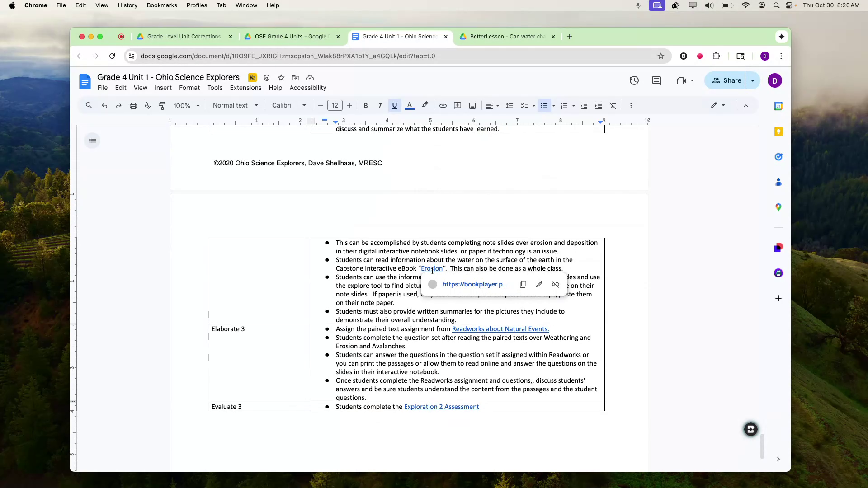Open Google Tasks in the sidebar
The height and width of the screenshot is (488, 868).
tap(779, 157)
